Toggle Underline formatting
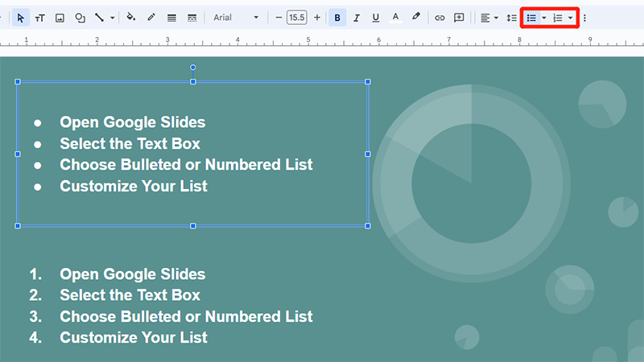Image resolution: width=644 pixels, height=362 pixels. click(x=375, y=18)
